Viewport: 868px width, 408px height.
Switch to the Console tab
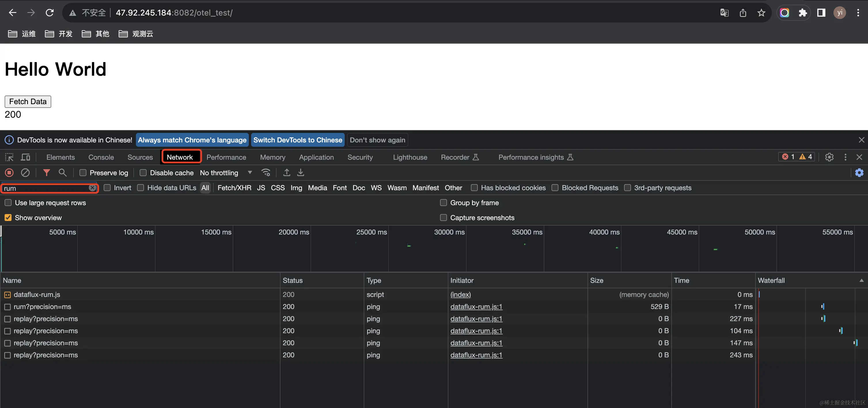[x=101, y=157]
